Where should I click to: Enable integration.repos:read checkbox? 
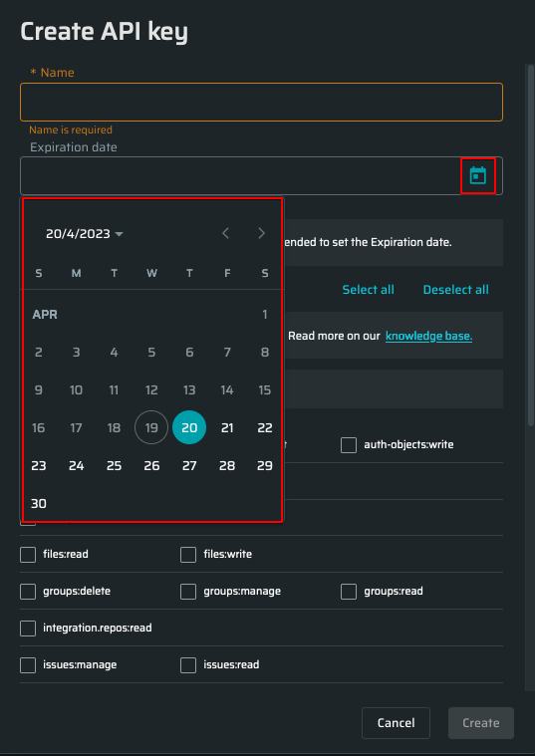pos(28,629)
